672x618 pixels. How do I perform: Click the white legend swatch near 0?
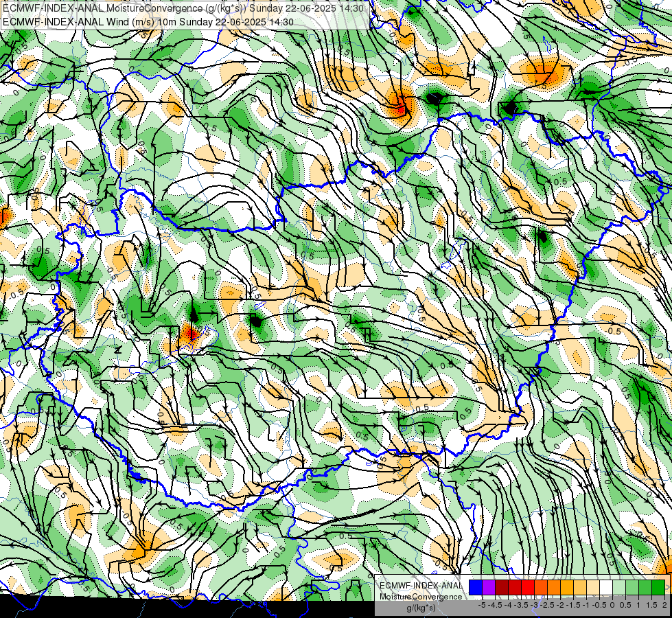606,587
